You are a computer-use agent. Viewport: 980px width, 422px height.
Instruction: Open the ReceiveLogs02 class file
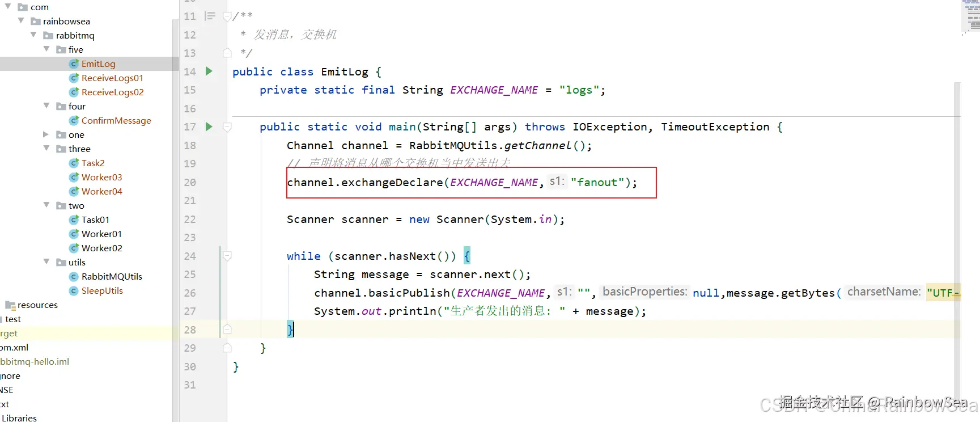pyautogui.click(x=113, y=92)
